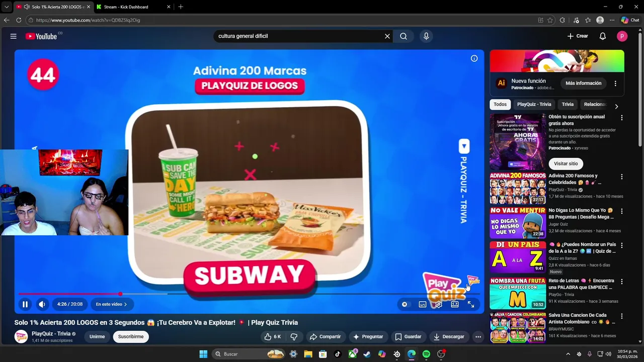Save video with Guardar
The height and width of the screenshot is (362, 644).
coord(408,337)
